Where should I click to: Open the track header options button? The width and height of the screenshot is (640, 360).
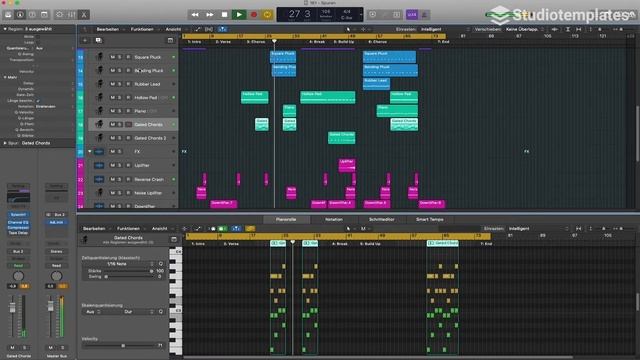click(170, 40)
